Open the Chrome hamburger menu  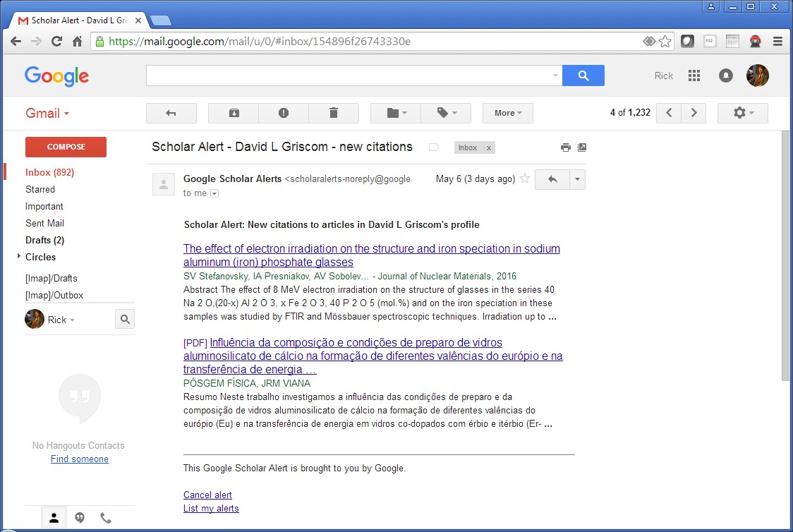pyautogui.click(x=777, y=42)
